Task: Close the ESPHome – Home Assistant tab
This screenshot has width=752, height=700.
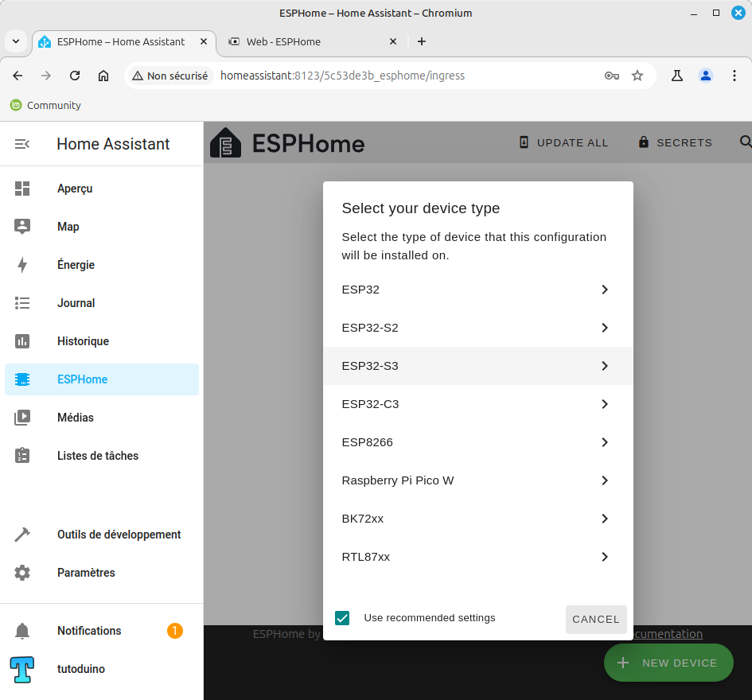Action: (204, 41)
